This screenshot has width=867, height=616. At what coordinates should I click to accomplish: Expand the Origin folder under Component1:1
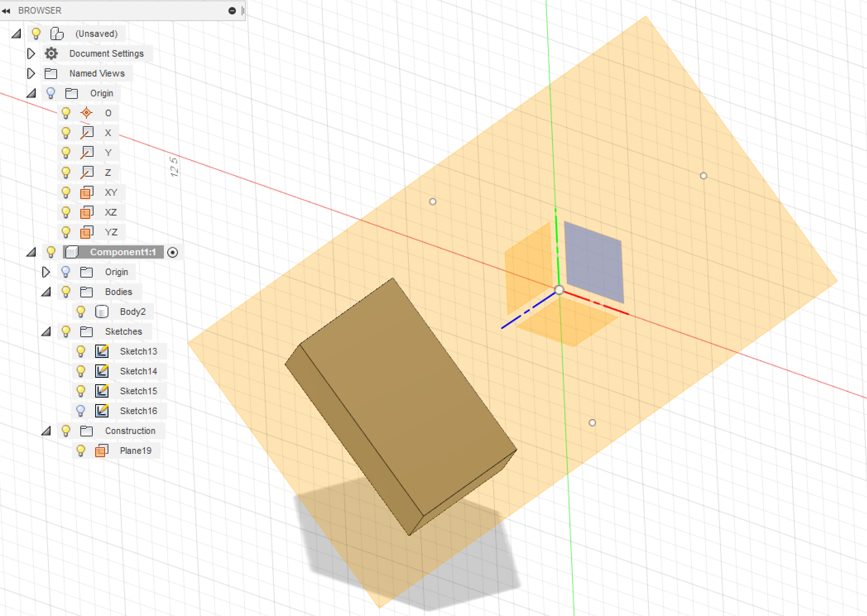(46, 272)
